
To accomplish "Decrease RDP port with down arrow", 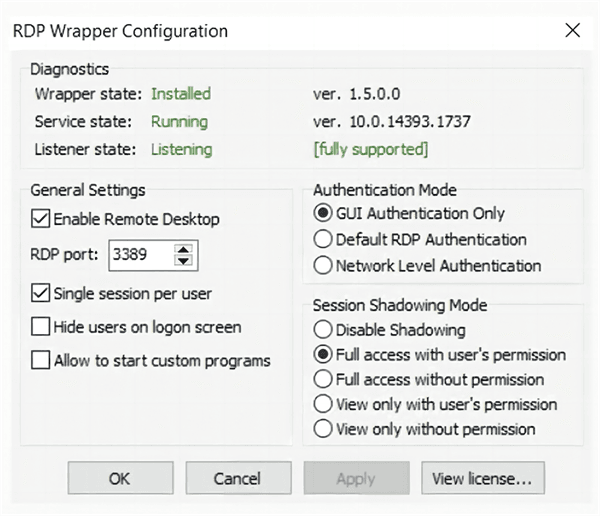I will (182, 261).
